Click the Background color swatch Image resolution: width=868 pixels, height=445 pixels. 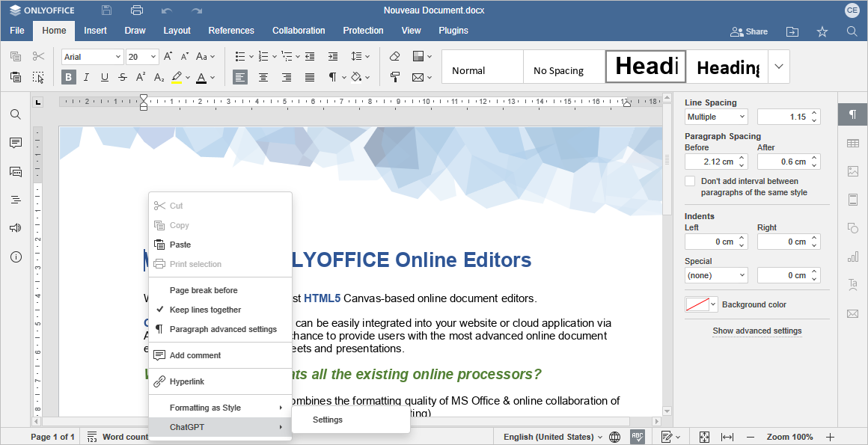point(697,304)
